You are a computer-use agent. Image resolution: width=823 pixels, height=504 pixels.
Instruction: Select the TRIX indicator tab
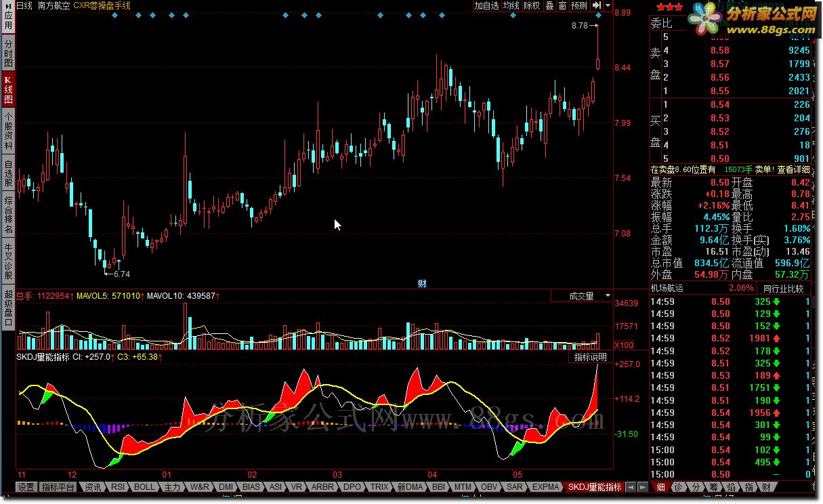[379, 487]
